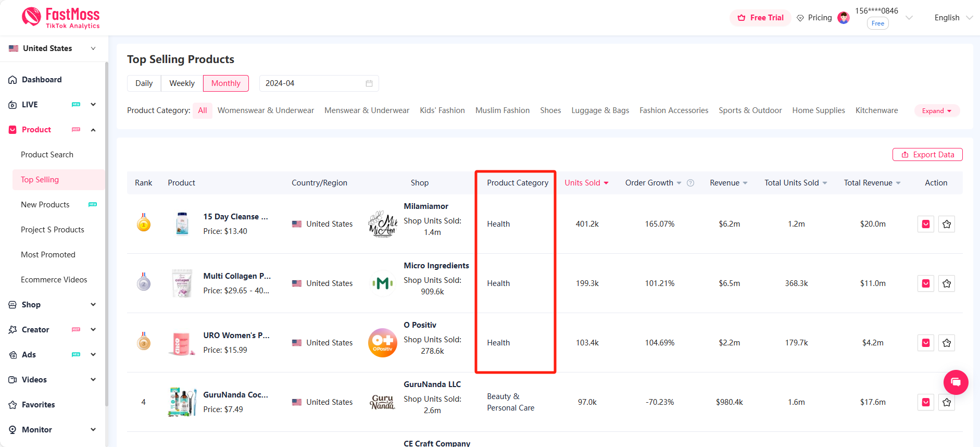Click the Order Growth help icon
The image size is (980, 447).
690,183
